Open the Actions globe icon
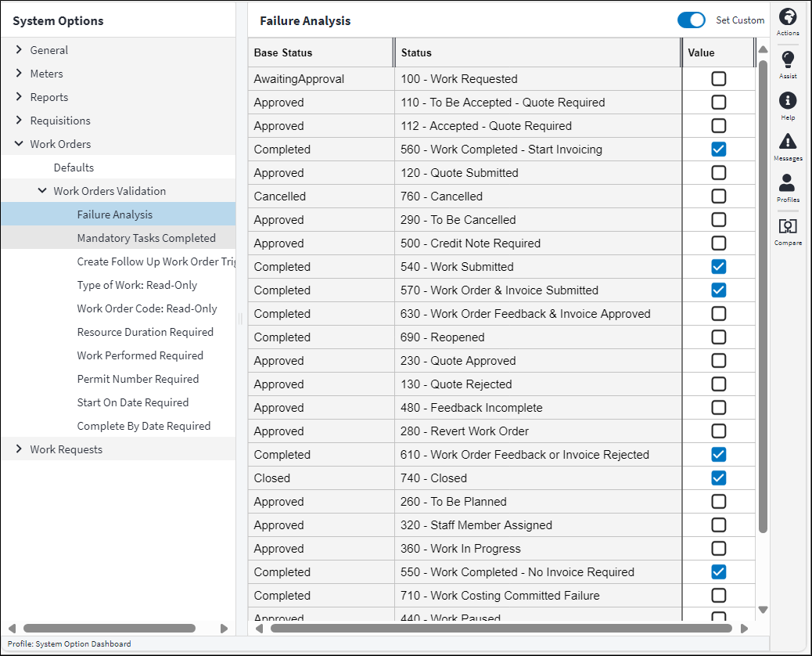Image resolution: width=812 pixels, height=656 pixels. pos(788,18)
